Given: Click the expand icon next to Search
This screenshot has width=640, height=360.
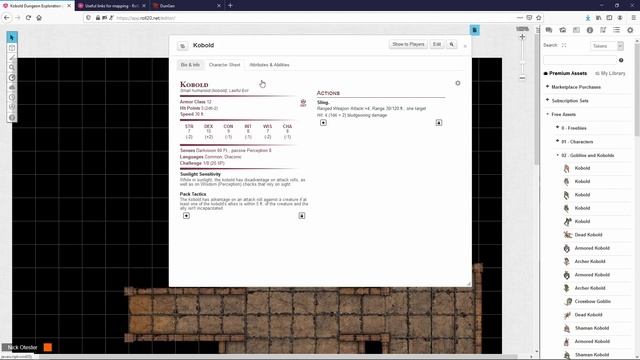Looking at the screenshot, I should point(564,45).
